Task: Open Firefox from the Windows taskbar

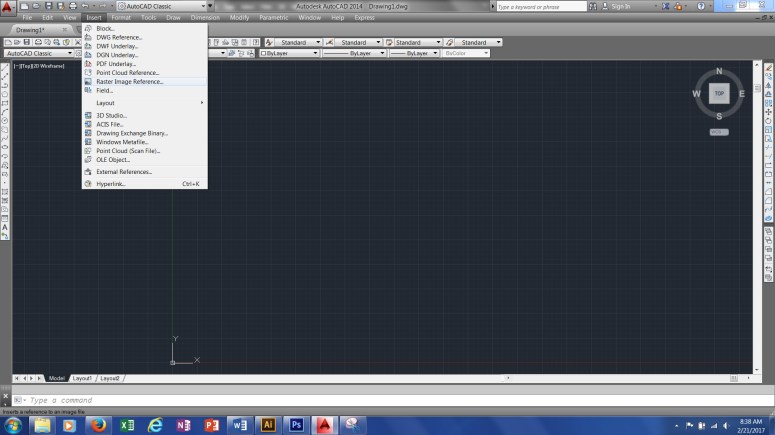Action: coord(97,424)
